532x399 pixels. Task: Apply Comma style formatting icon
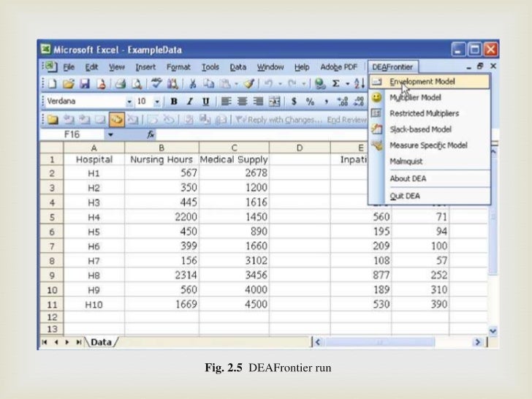tap(326, 102)
